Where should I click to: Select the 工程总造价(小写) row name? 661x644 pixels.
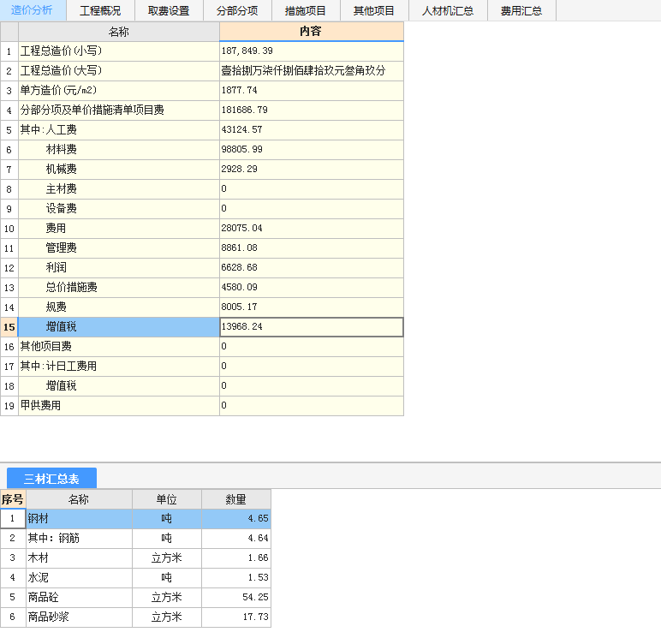[118, 51]
